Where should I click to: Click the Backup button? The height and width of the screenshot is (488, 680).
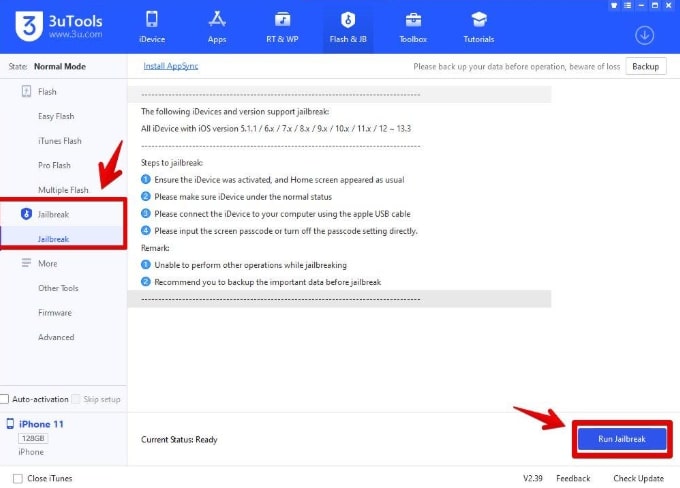[645, 66]
